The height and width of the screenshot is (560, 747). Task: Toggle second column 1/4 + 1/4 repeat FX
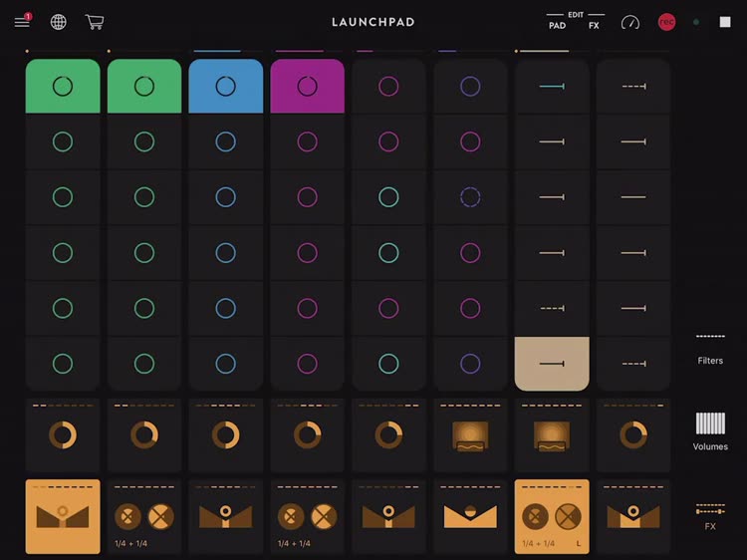(144, 516)
